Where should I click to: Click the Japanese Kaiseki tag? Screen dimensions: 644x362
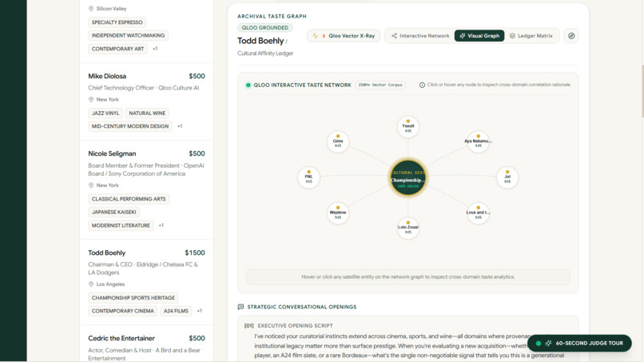pos(113,212)
